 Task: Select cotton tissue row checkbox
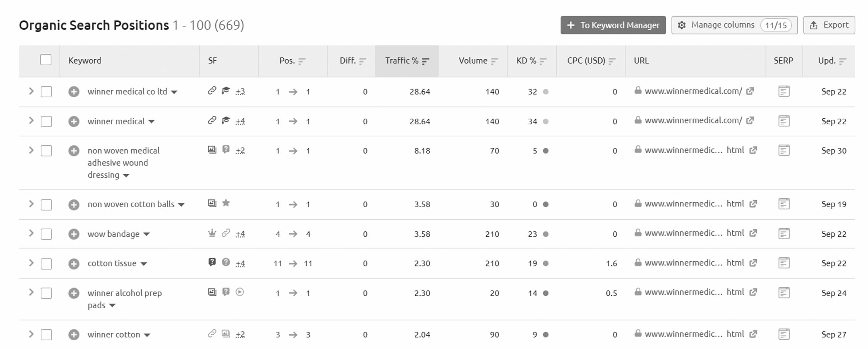[x=46, y=264]
